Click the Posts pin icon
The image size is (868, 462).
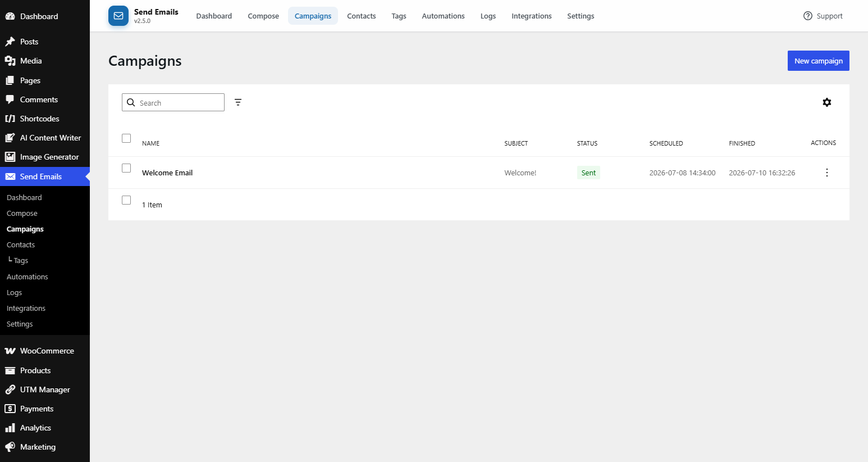10,42
